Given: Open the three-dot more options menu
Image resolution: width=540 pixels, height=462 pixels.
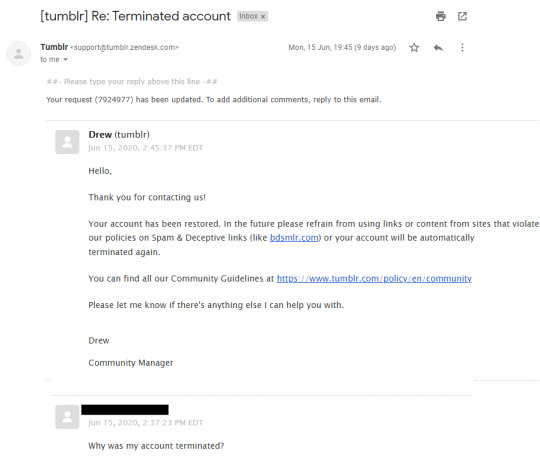Looking at the screenshot, I should pyautogui.click(x=462, y=48).
